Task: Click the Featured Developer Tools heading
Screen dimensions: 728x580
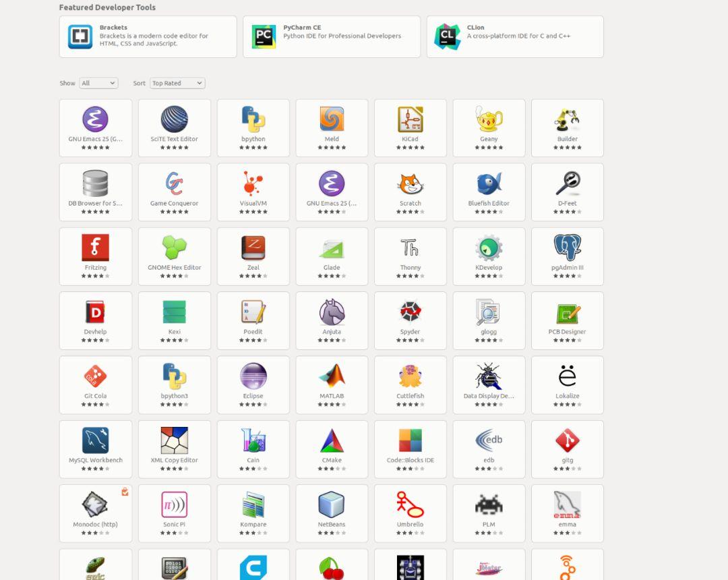Action: [x=107, y=7]
